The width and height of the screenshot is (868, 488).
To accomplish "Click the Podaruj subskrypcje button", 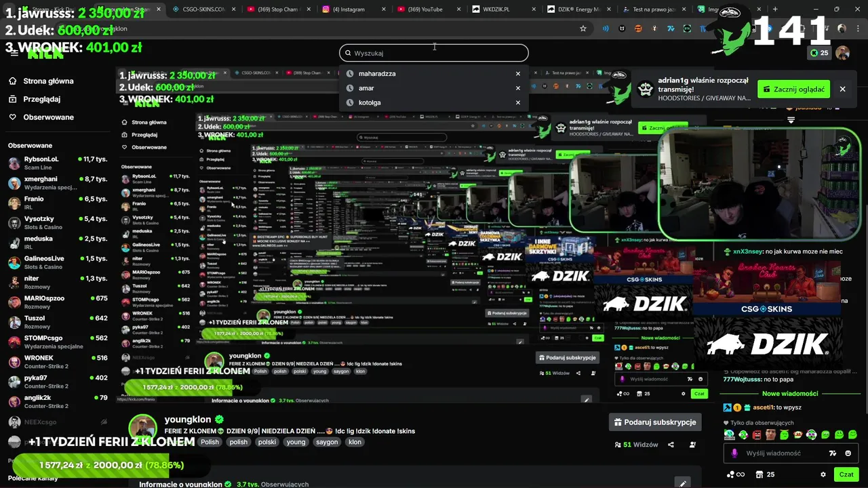I will (x=655, y=422).
